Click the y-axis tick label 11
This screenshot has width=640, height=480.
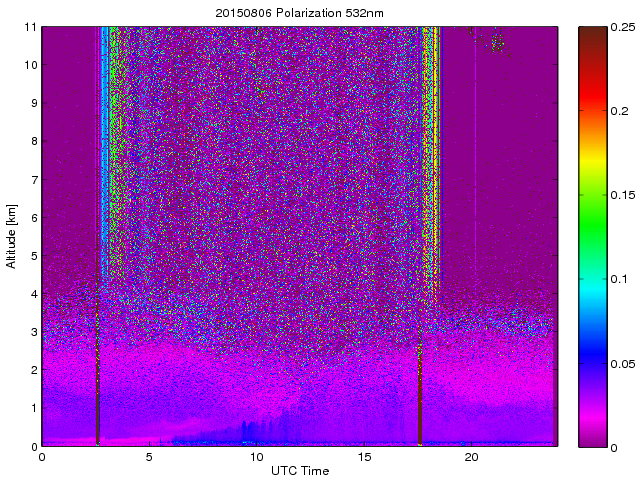coord(31,27)
